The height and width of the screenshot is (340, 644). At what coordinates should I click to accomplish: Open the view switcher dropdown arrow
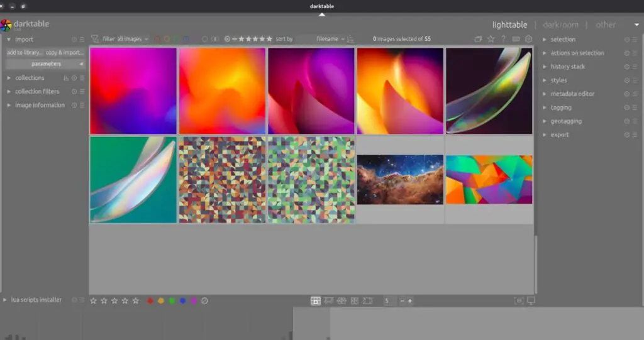(636, 25)
